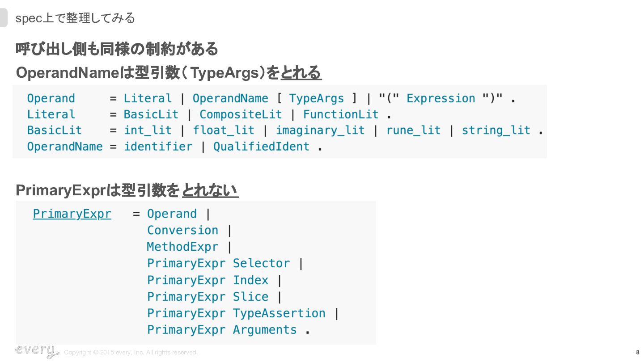Click the QualifiedIdent link

pos(261,147)
